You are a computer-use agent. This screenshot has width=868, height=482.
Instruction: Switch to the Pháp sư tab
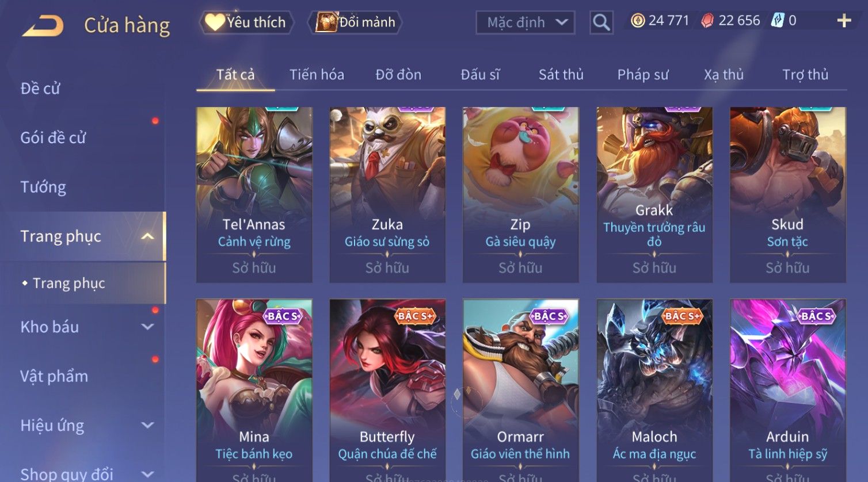[643, 75]
